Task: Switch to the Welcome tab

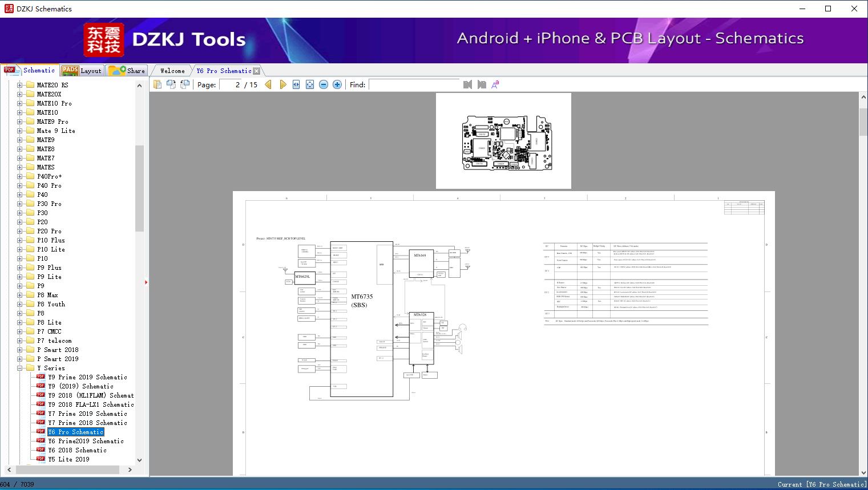Action: (x=172, y=71)
